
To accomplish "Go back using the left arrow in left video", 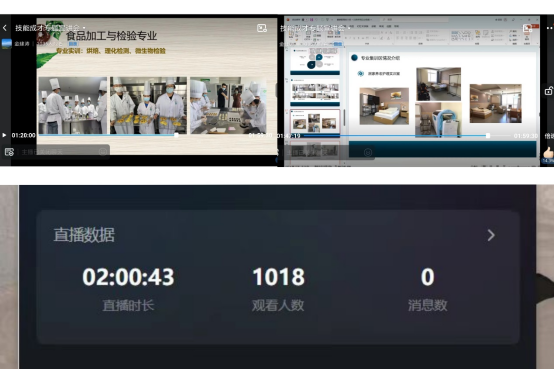I will 5,28.
